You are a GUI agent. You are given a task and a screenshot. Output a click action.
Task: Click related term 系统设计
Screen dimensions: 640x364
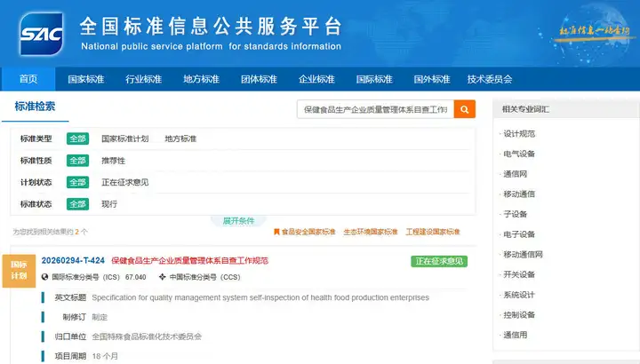(x=519, y=295)
